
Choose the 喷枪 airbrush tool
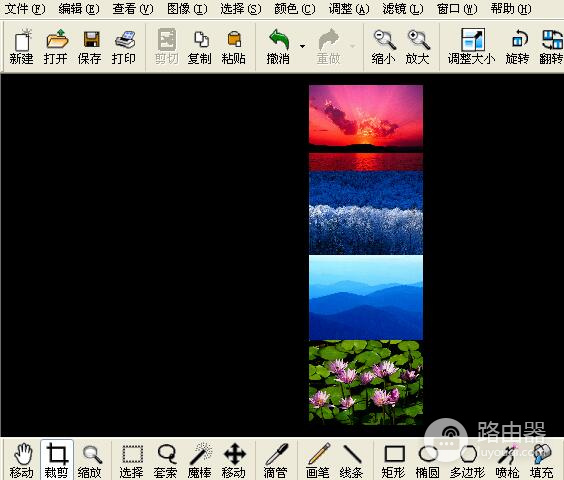click(x=507, y=460)
